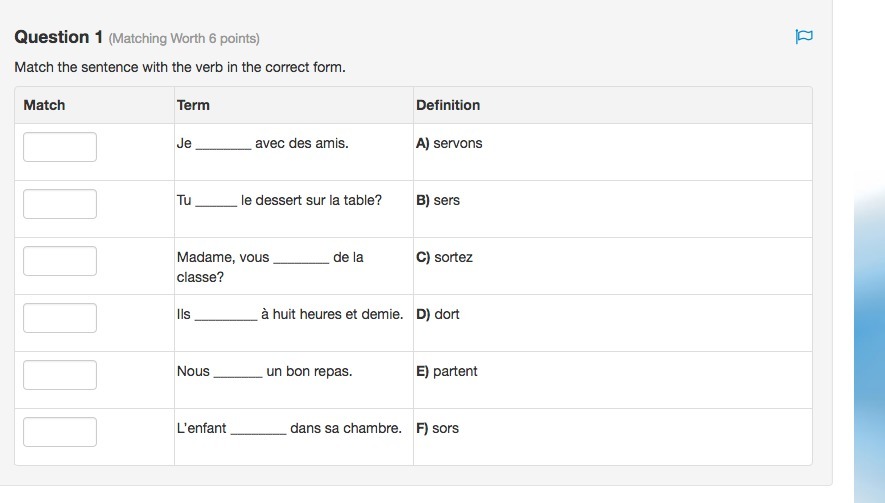The image size is (885, 503).
Task: Click the "Term" column header
Action: [x=193, y=105]
